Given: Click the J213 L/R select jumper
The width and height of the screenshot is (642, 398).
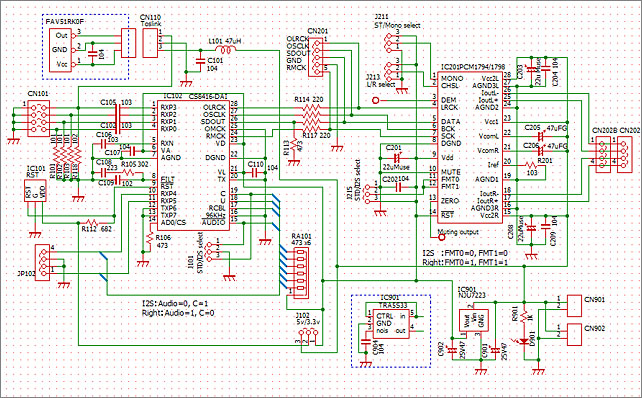Looking at the screenshot, I should (389, 70).
